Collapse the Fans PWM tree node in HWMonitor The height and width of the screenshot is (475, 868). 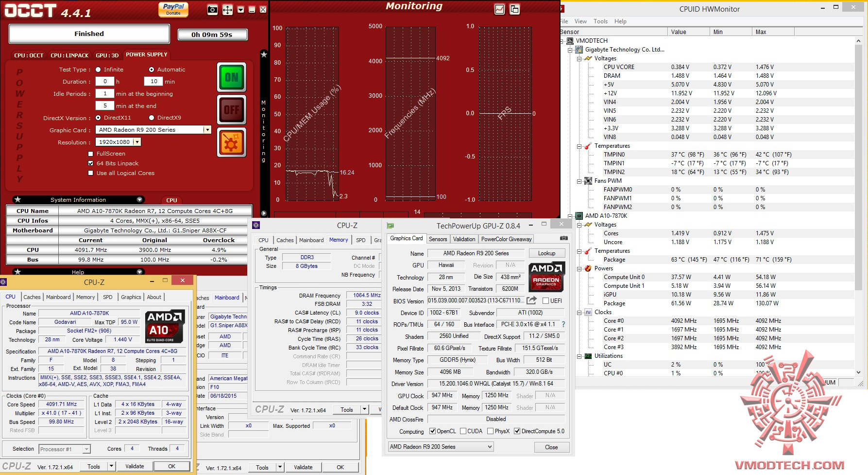[579, 181]
